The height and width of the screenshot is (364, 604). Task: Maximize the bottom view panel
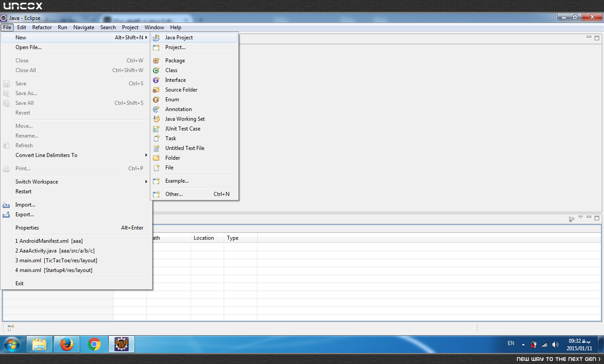(597, 218)
